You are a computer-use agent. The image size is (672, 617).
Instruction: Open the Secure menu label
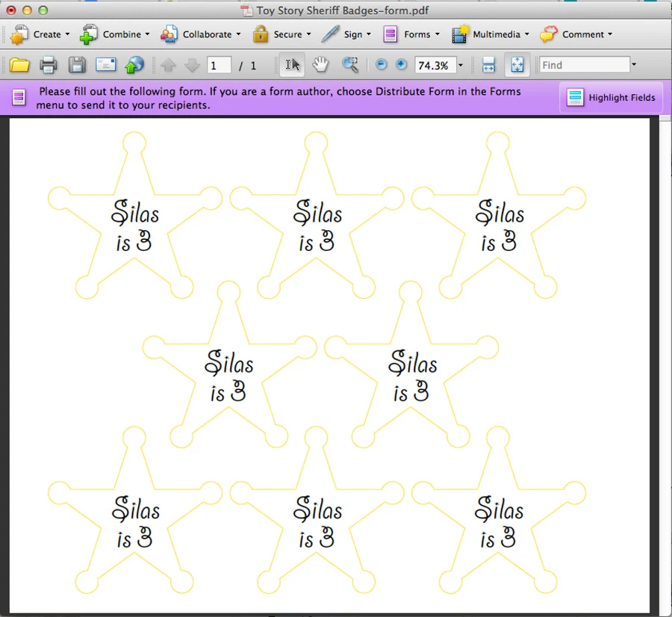[x=287, y=34]
